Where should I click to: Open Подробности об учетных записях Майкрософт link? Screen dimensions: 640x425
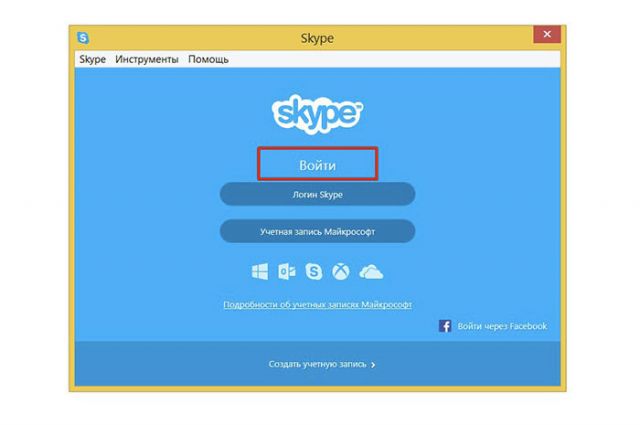(318, 305)
